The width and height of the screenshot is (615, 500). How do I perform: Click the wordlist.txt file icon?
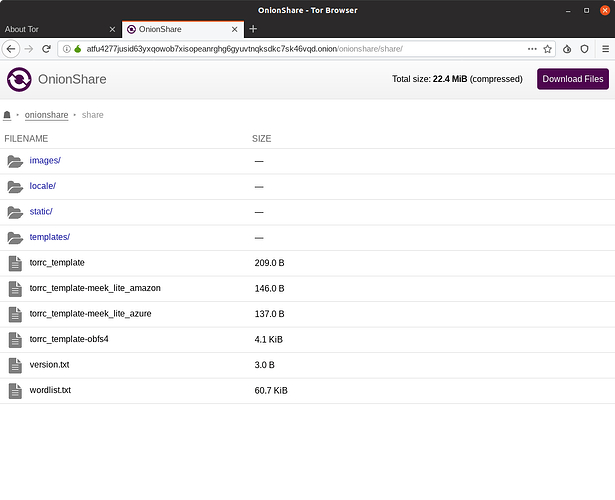14,390
